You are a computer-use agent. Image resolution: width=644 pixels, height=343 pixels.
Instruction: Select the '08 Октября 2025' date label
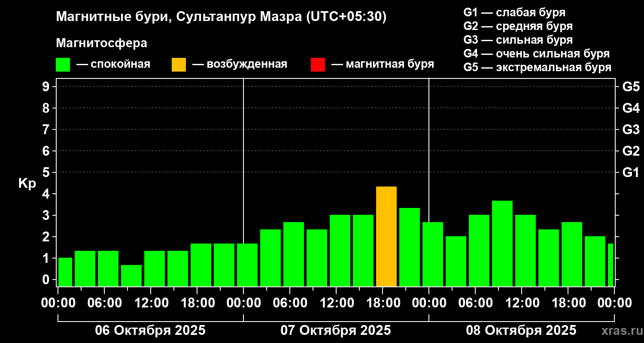click(521, 331)
